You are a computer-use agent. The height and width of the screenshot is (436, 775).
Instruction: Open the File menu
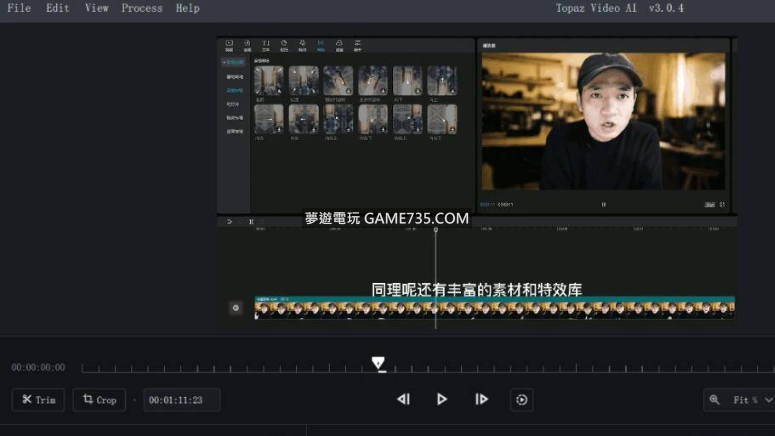click(x=19, y=8)
